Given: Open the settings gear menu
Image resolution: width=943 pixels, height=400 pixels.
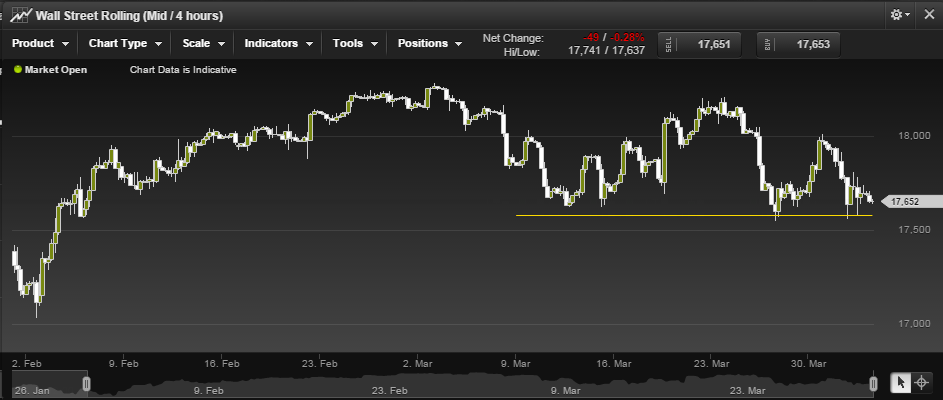Looking at the screenshot, I should point(900,15).
